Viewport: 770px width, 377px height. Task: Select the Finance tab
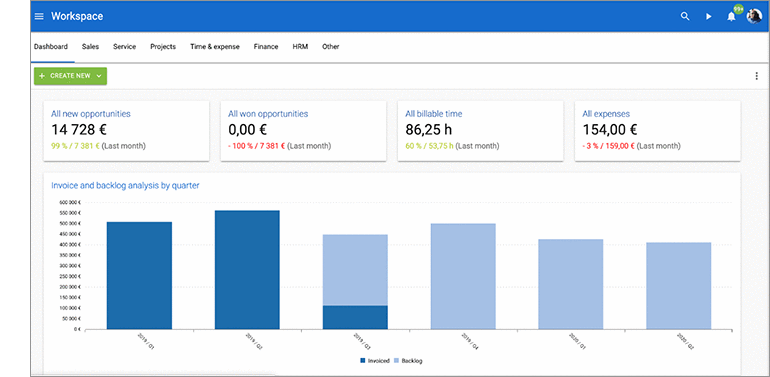tap(266, 47)
